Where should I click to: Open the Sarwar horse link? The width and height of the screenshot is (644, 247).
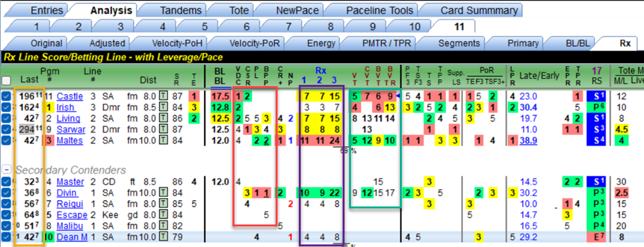point(71,130)
